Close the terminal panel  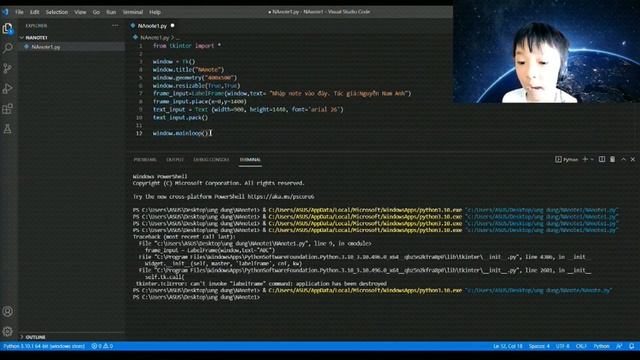(633, 159)
